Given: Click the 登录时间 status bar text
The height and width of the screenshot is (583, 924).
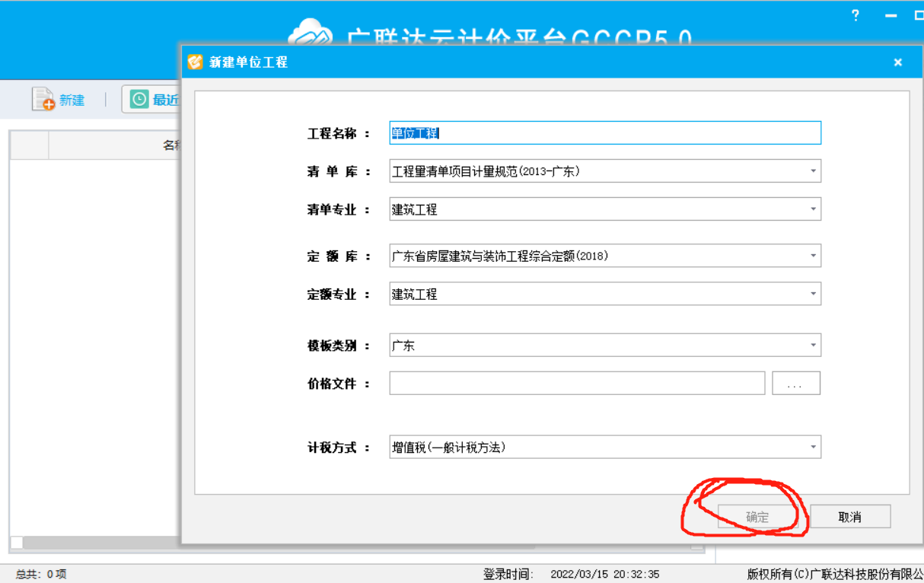Looking at the screenshot, I should click(572, 575).
